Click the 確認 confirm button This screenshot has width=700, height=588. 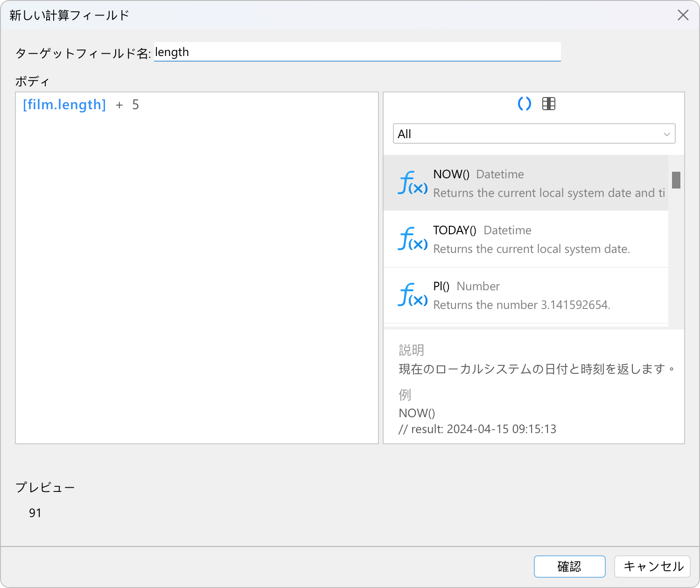tap(569, 567)
